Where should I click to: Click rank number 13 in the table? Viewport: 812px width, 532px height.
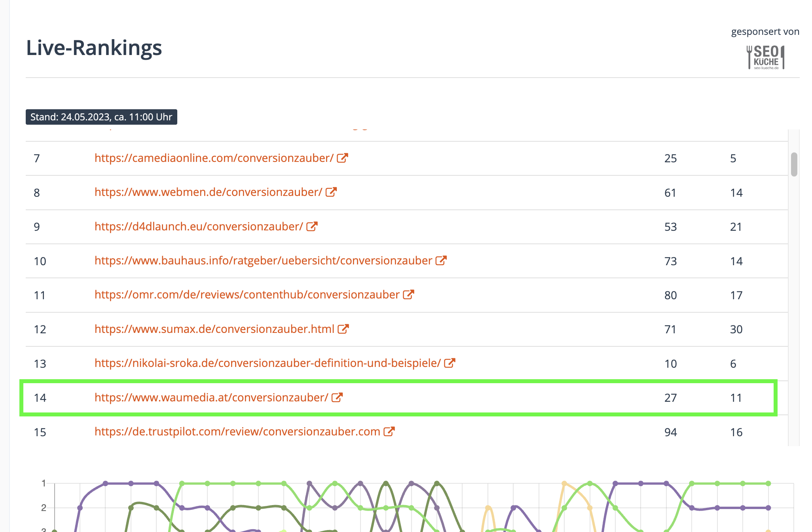coord(40,364)
